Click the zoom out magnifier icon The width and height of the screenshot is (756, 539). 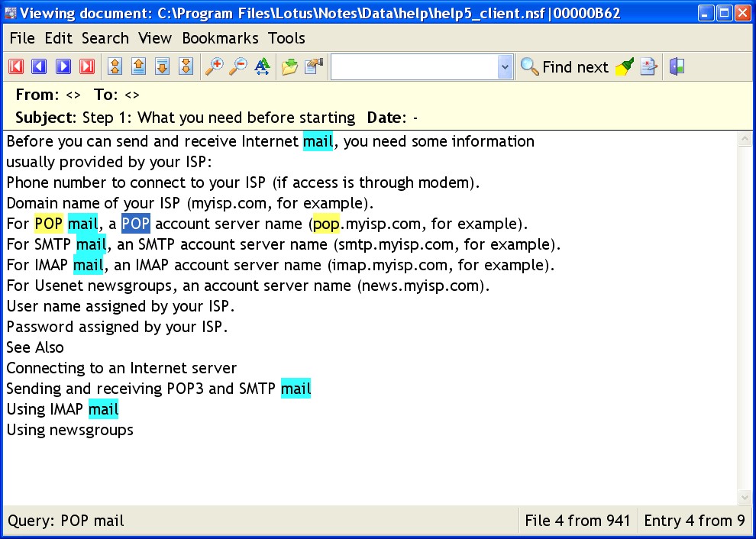(x=238, y=67)
